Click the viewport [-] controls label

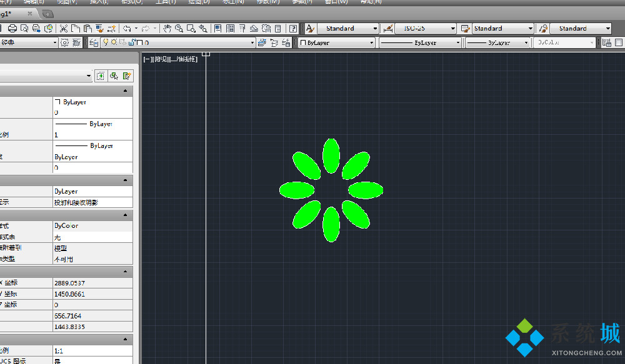tap(147, 59)
